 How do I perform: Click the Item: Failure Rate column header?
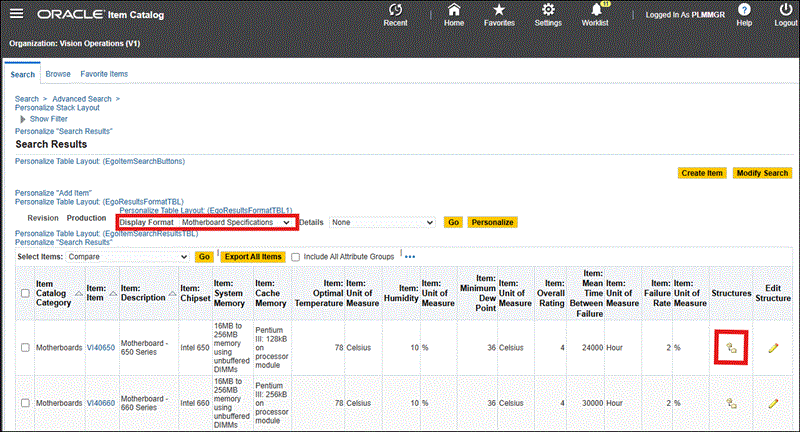click(x=657, y=293)
